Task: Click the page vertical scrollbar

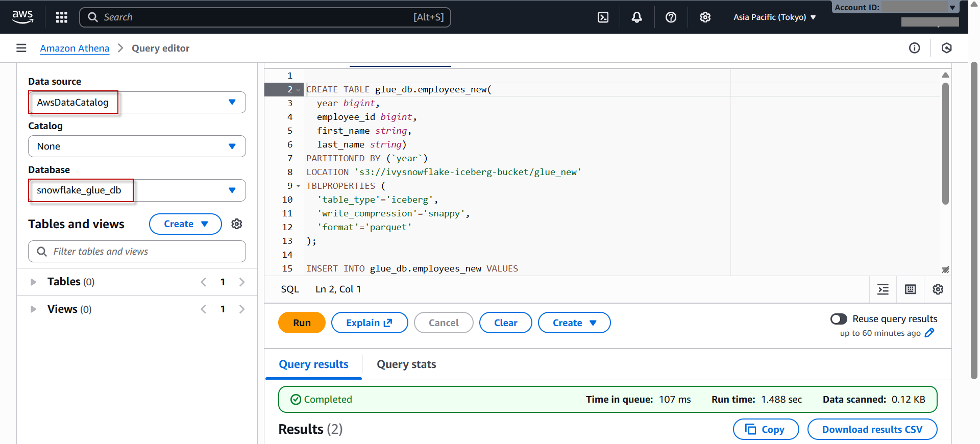Action: tap(974, 220)
